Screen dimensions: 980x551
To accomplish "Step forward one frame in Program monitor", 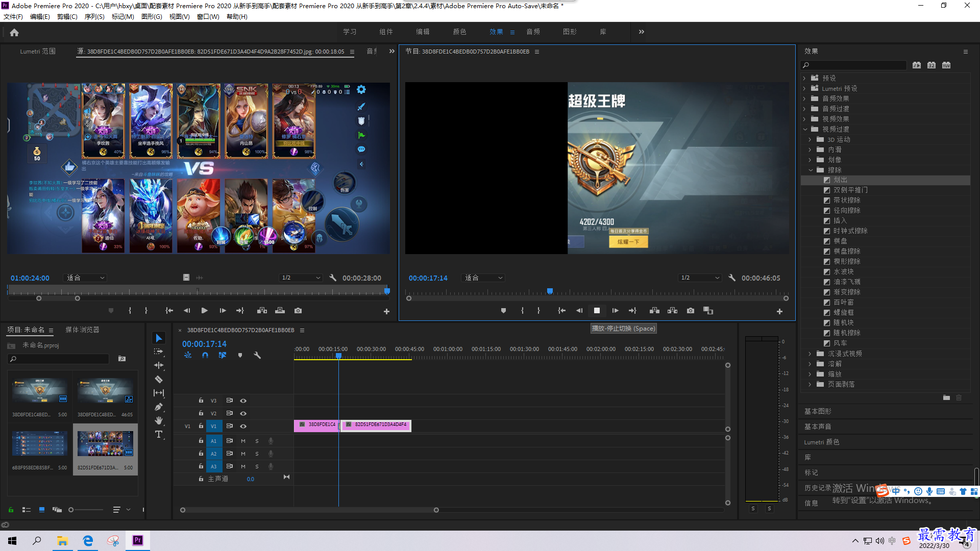I will coord(615,311).
